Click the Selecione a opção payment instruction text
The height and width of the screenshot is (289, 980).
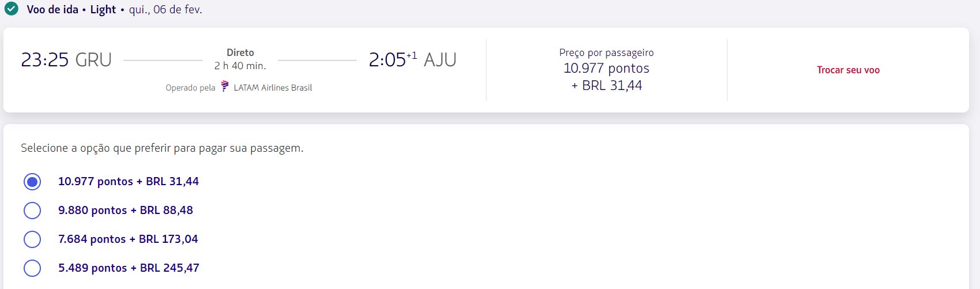[x=162, y=148]
